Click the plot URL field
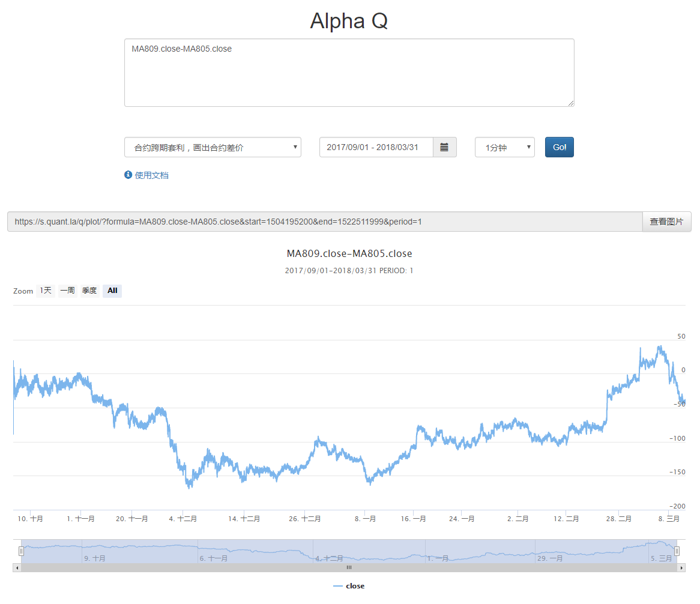This screenshot has height=604, width=700. point(324,222)
